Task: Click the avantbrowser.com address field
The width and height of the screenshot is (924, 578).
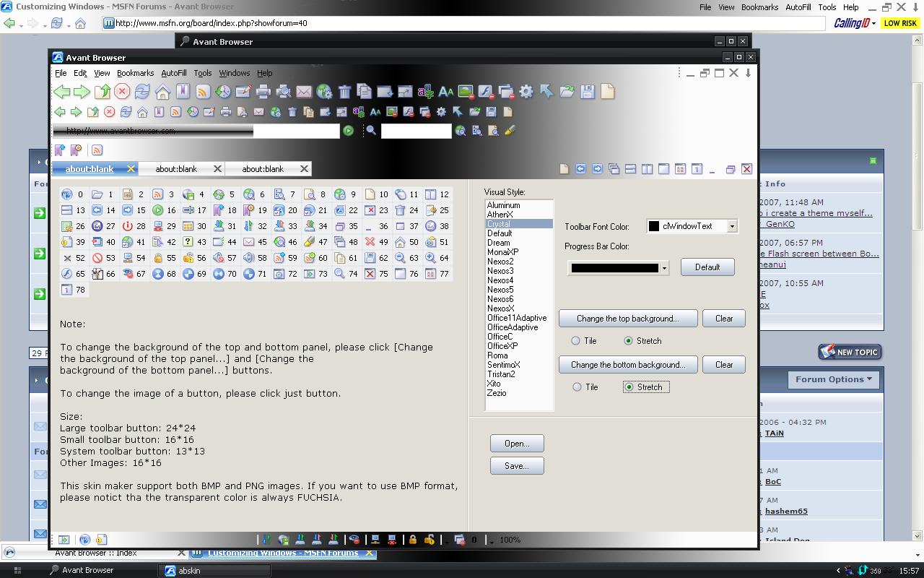Action: pyautogui.click(x=196, y=131)
